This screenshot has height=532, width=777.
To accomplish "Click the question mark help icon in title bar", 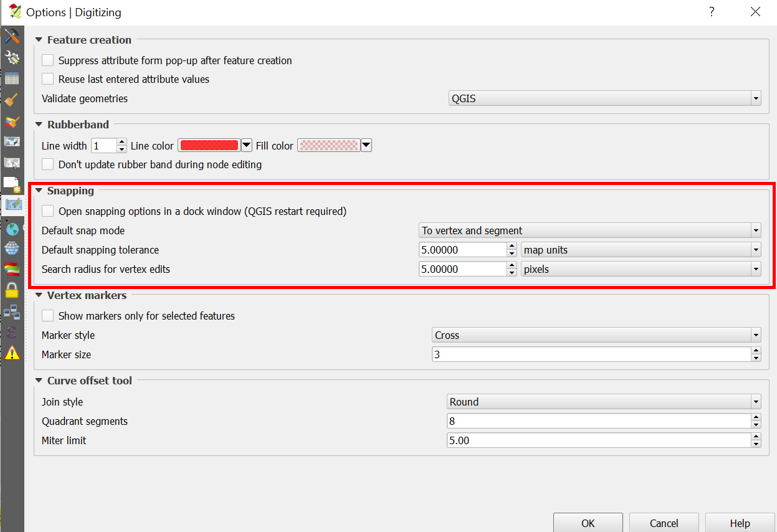I will click(712, 12).
